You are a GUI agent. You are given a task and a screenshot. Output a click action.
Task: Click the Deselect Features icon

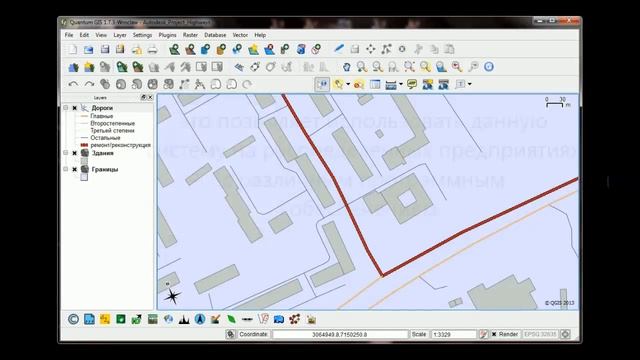359,84
